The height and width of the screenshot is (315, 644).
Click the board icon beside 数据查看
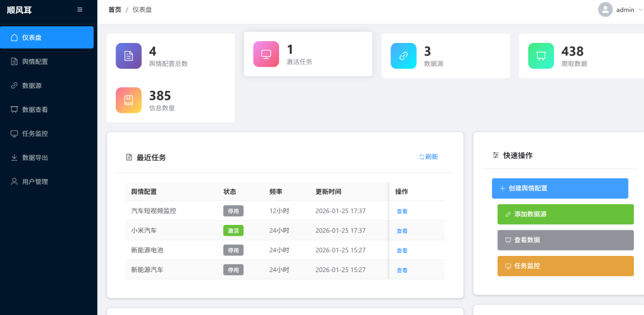pos(14,109)
